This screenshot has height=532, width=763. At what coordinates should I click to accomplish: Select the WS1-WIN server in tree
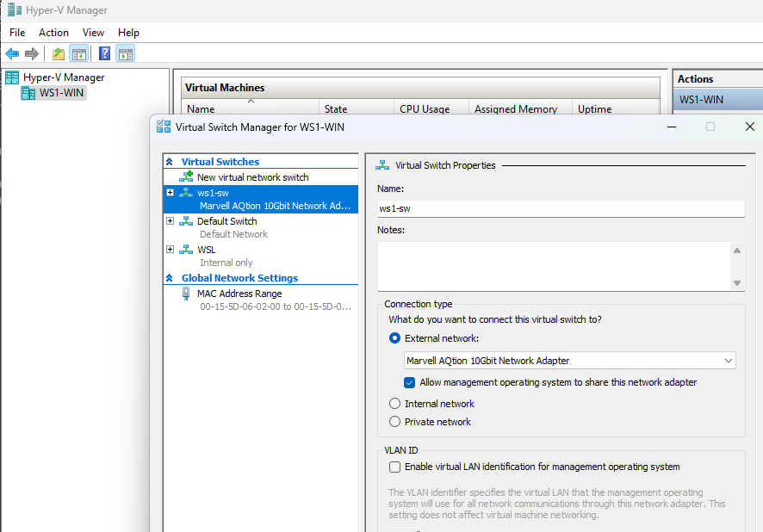[61, 93]
